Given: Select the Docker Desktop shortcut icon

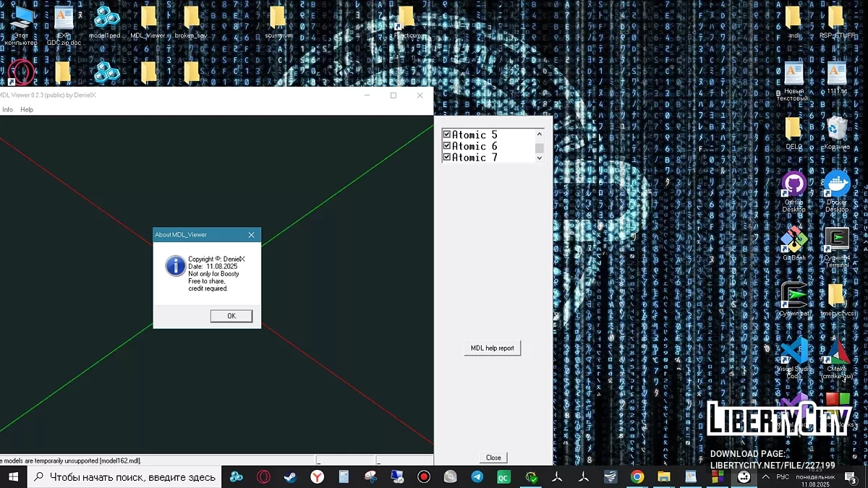Looking at the screenshot, I should pos(837,184).
